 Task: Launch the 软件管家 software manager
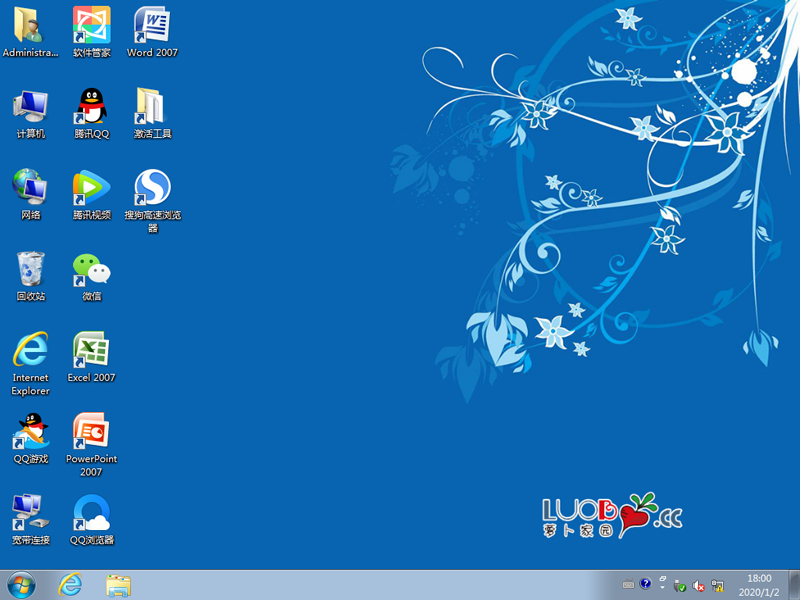tap(90, 30)
